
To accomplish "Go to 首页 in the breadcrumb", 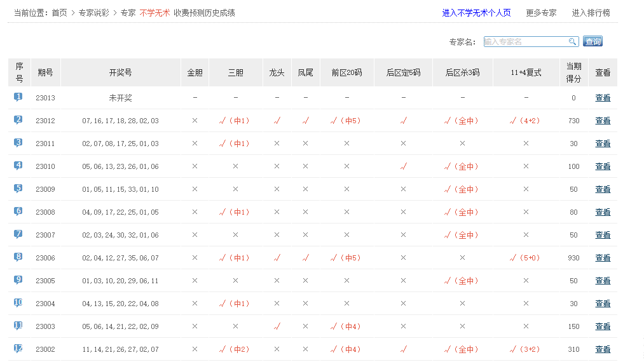I will [59, 13].
